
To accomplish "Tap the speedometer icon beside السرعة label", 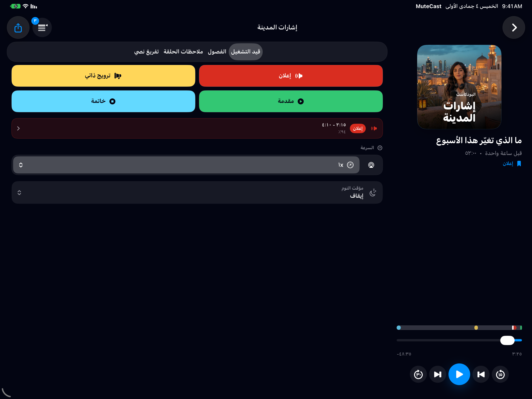I will pyautogui.click(x=380, y=148).
